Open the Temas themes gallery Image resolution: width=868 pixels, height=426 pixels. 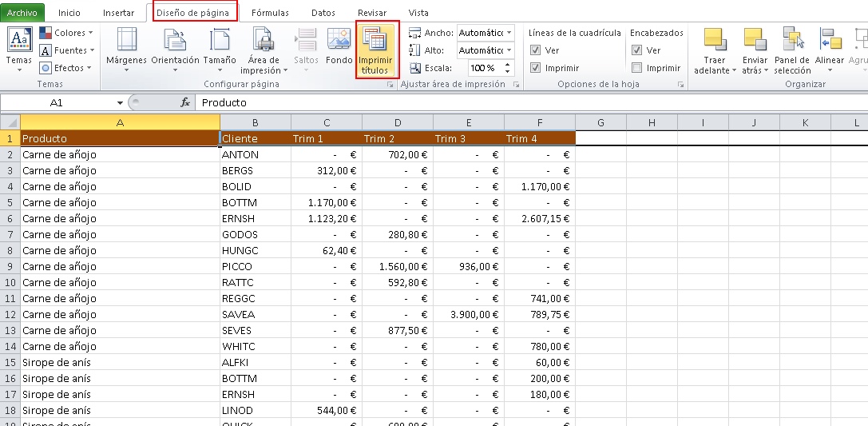point(19,42)
